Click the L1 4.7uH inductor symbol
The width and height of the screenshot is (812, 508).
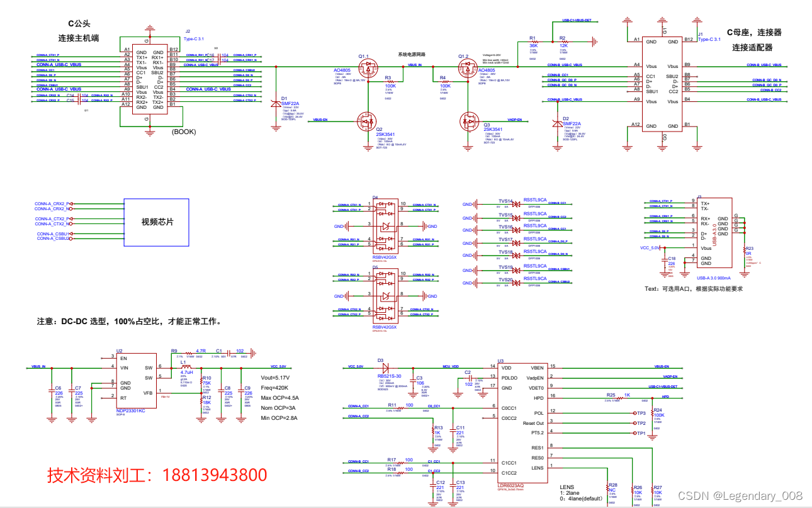coord(187,366)
